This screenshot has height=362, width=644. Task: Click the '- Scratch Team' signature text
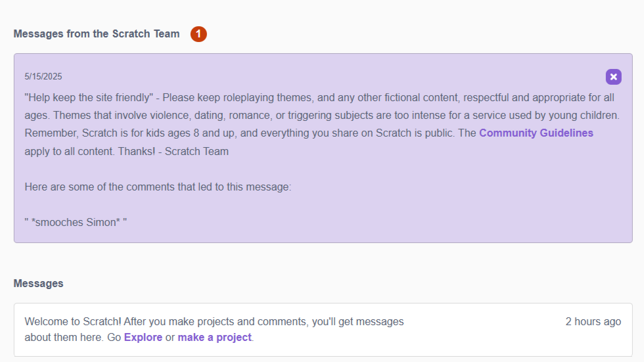coord(196,151)
